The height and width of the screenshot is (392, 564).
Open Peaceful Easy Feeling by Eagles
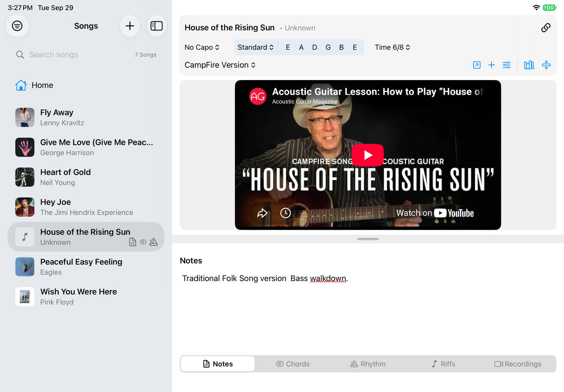coord(86,266)
